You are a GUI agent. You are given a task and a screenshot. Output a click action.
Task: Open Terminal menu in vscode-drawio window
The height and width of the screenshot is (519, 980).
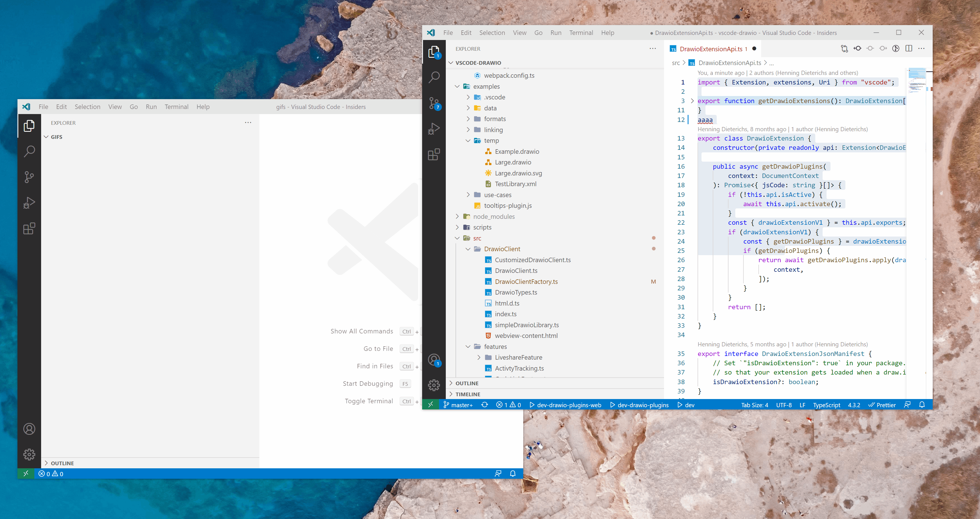tap(581, 33)
